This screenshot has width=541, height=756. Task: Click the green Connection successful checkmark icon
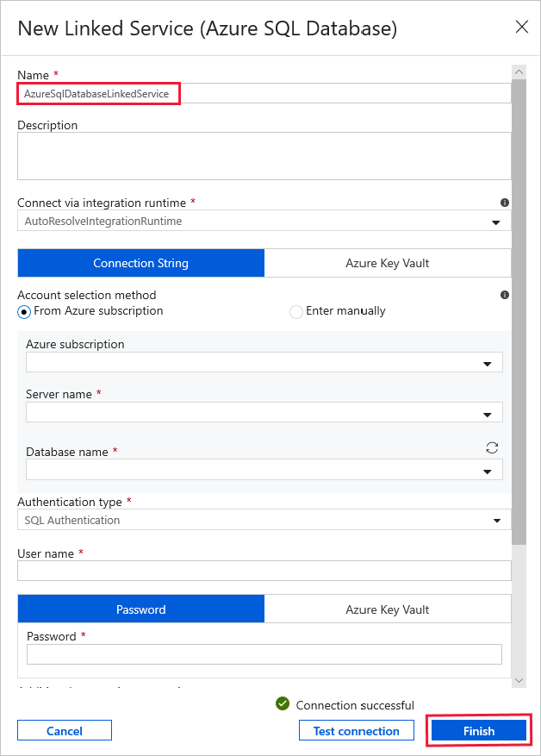tap(283, 704)
